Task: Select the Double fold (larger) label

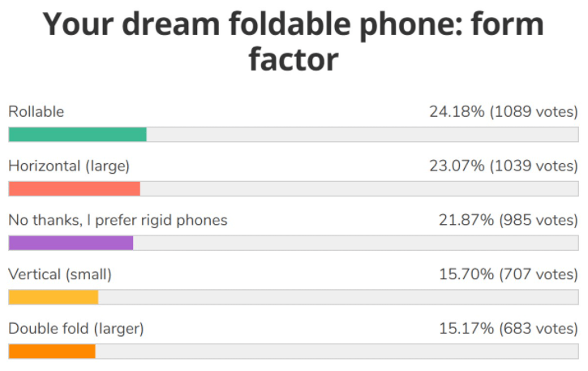Action: click(75, 329)
